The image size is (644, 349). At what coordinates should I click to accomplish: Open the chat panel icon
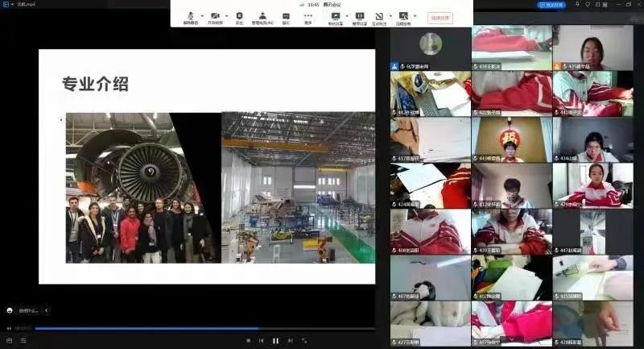pos(286,16)
